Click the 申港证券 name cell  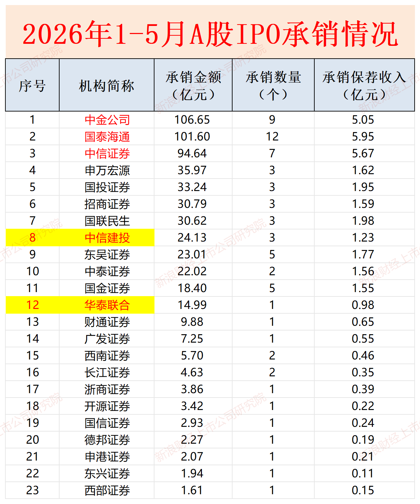(x=107, y=457)
